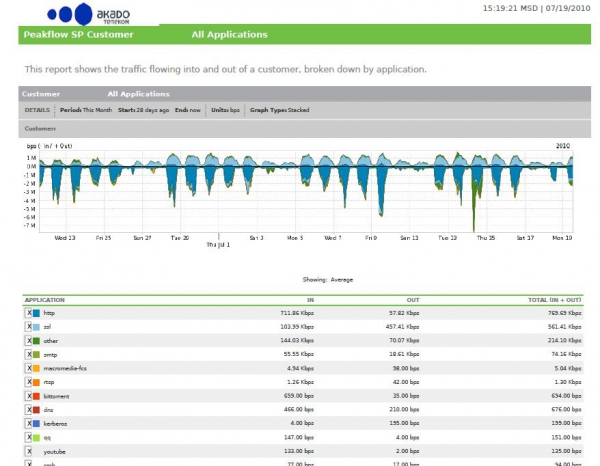
Task: Click the blue kerberos color swatch
Action: [36, 424]
